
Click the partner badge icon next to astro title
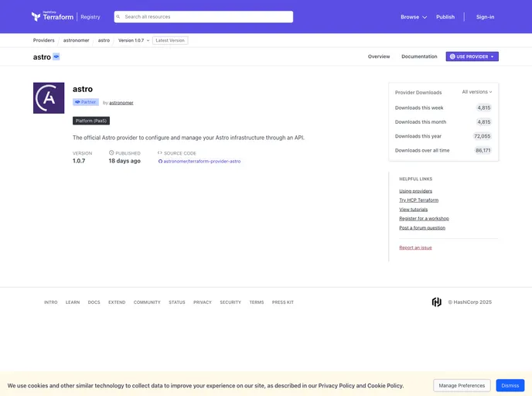[x=56, y=56]
